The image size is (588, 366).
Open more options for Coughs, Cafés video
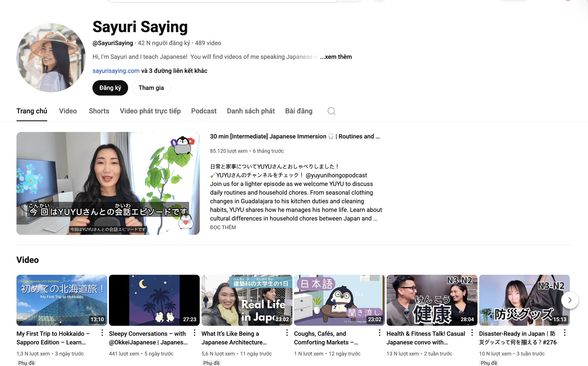point(380,333)
